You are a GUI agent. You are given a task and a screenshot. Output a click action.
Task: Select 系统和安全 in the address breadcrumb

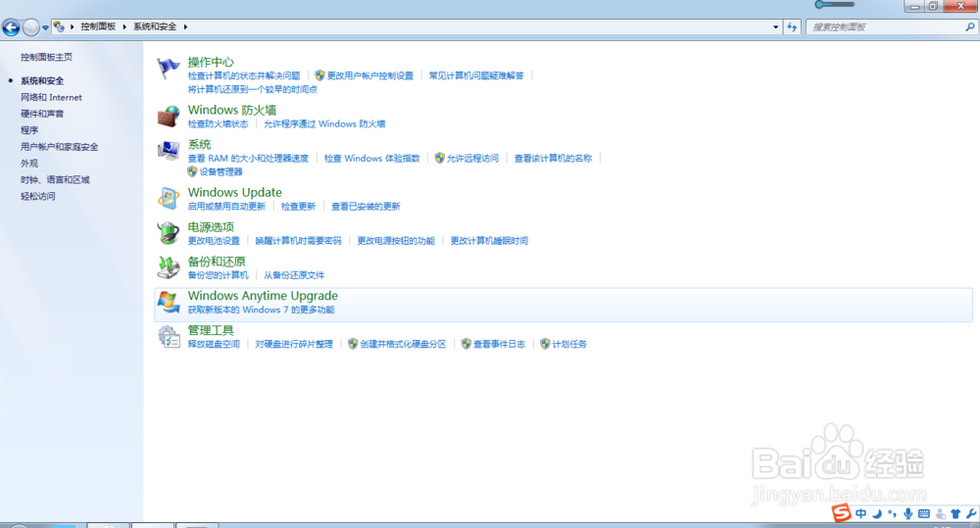pyautogui.click(x=155, y=26)
